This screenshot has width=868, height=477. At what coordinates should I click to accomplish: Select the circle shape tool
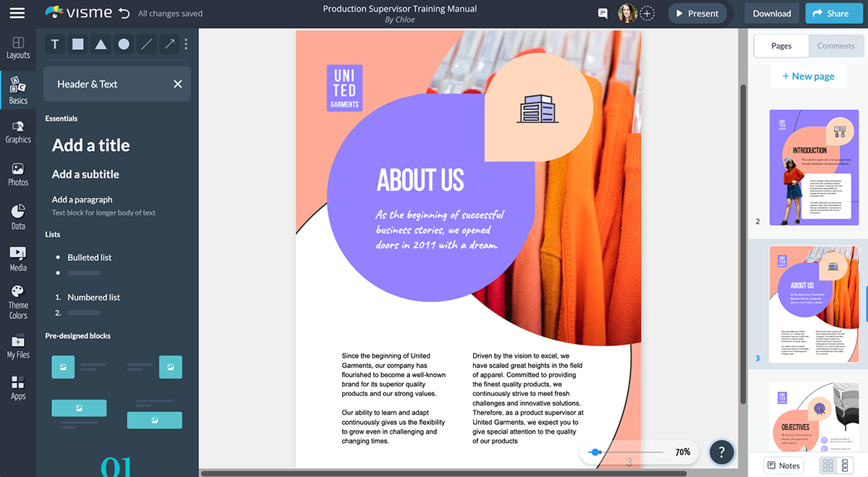(x=124, y=44)
